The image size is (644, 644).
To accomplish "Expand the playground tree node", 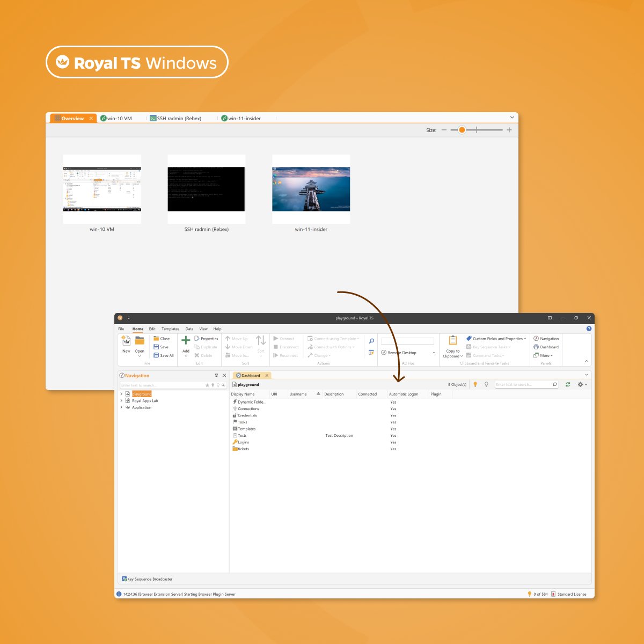I will tap(121, 394).
